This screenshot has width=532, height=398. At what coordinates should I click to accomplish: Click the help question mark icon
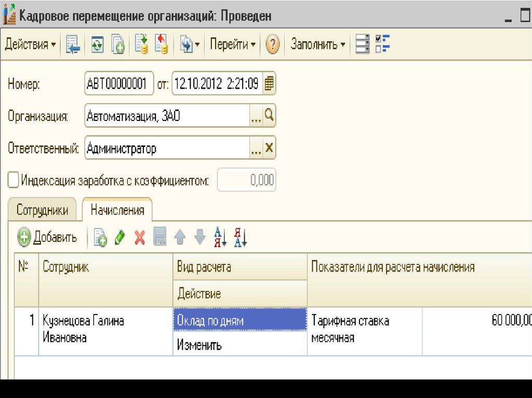(273, 45)
